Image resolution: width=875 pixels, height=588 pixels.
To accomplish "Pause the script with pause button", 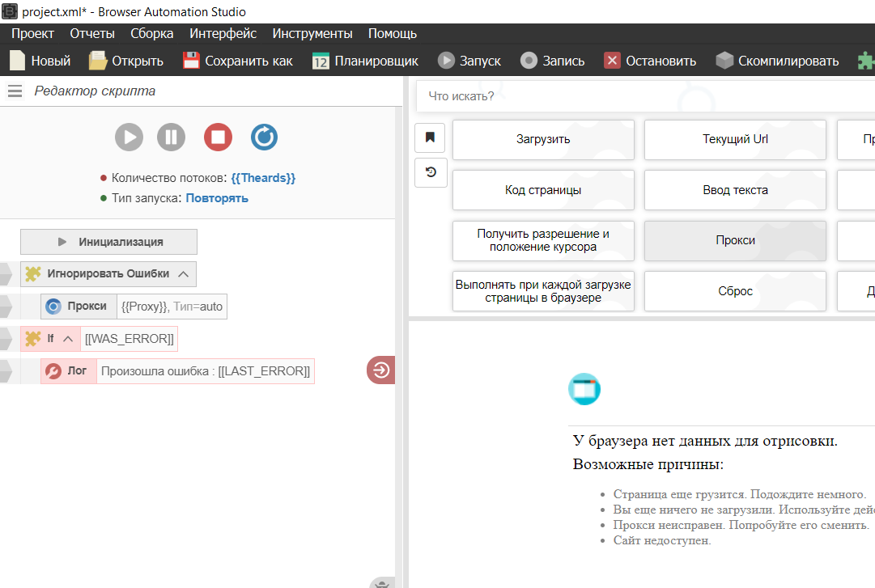I will 172,137.
